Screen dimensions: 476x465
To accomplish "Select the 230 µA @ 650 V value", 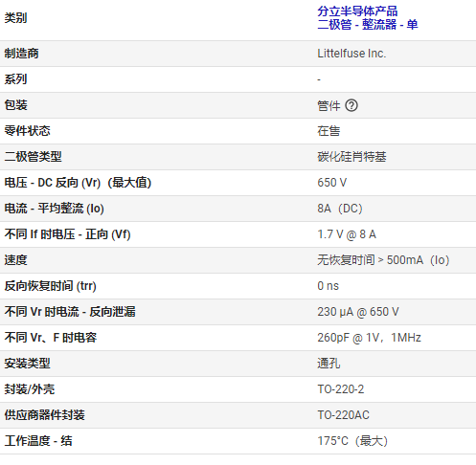I will (358, 312).
